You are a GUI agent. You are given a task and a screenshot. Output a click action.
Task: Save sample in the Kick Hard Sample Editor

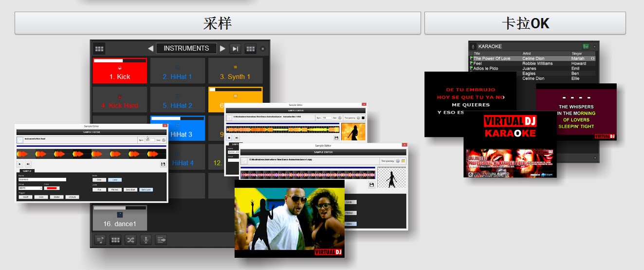[x=163, y=164]
